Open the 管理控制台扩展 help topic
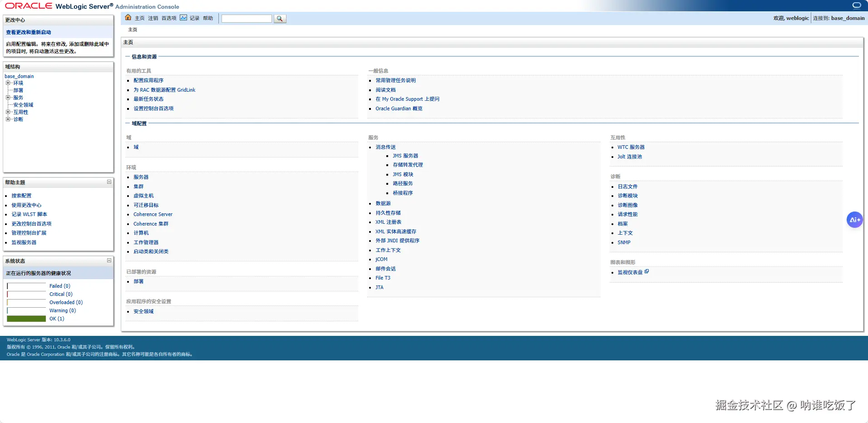The height and width of the screenshot is (423, 868). point(29,233)
